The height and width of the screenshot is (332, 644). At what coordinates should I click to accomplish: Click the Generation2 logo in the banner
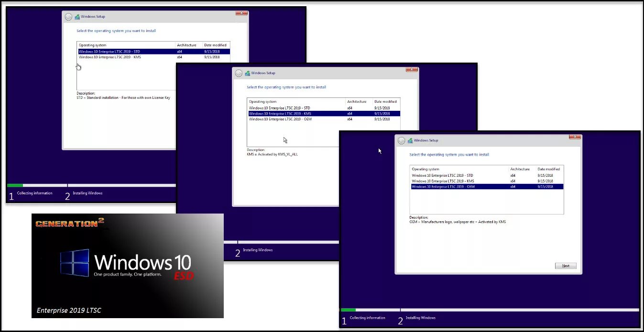tap(70, 223)
